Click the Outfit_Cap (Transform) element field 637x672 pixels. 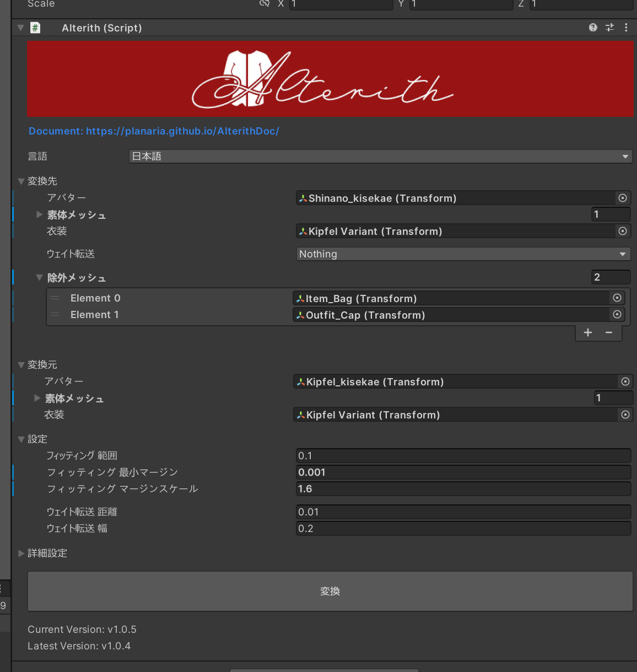tap(451, 315)
